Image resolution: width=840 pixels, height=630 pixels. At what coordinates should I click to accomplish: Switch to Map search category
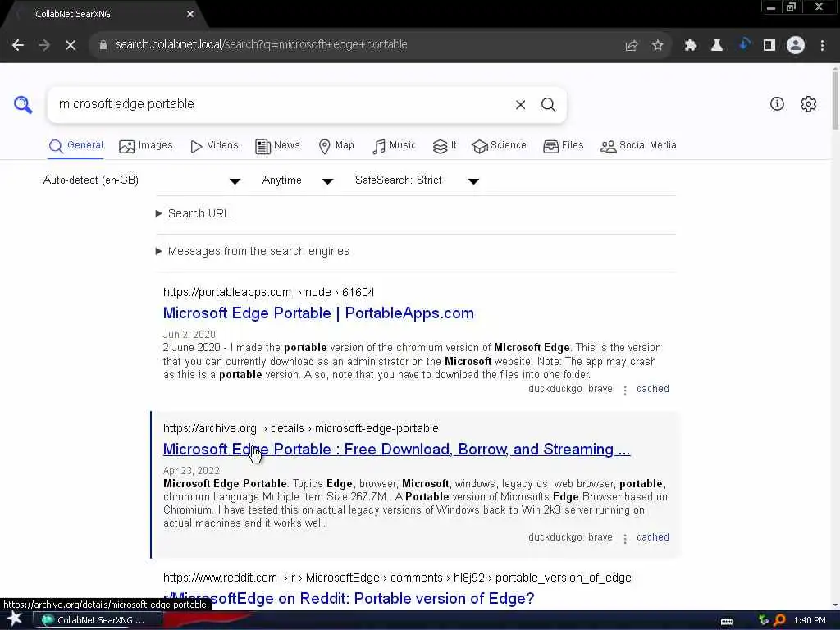tap(336, 146)
